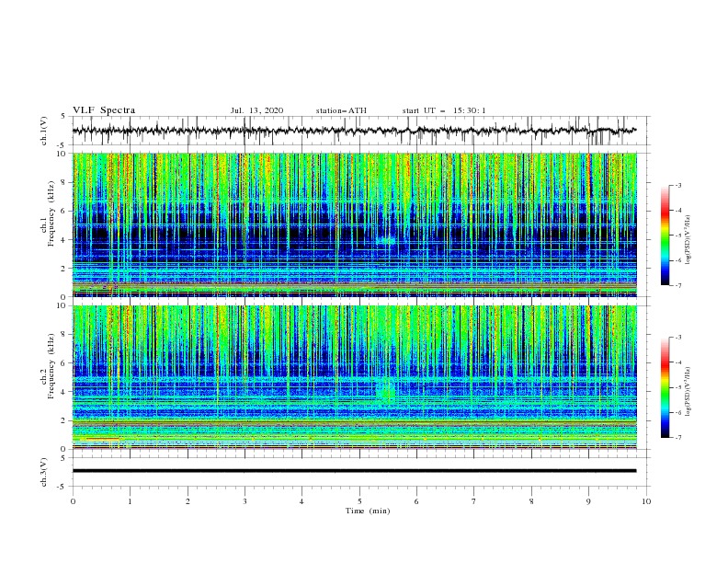Click the "Time (min)" axis title
The width and height of the screenshot is (728, 563).
pos(368,511)
